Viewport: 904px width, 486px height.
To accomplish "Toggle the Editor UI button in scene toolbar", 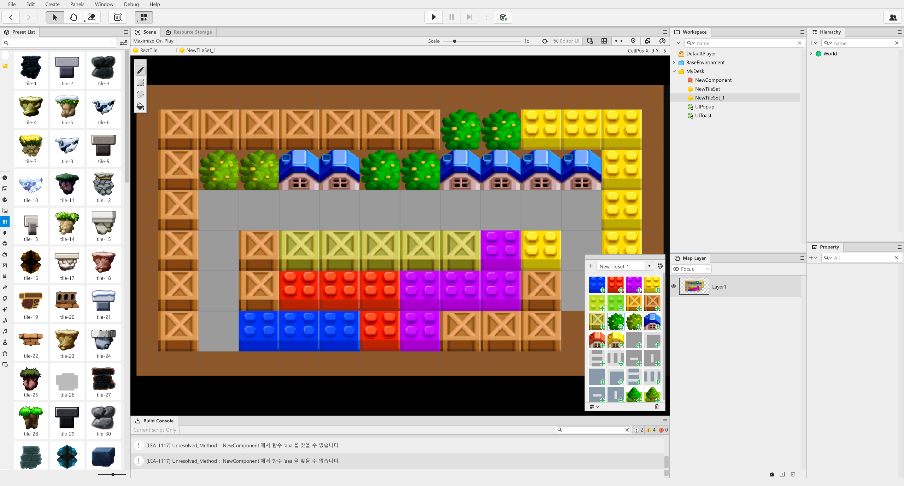I will [566, 42].
